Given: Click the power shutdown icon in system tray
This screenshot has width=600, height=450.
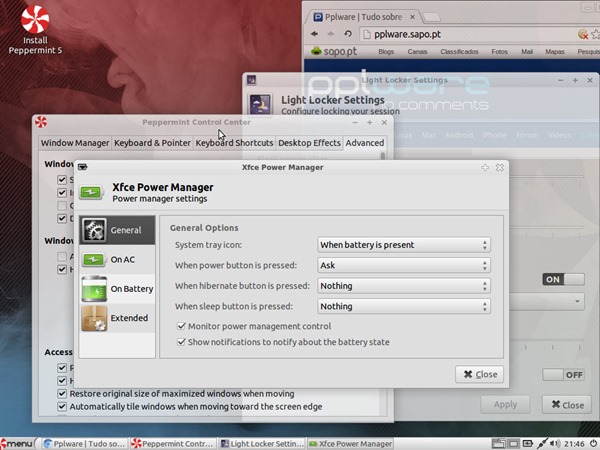Looking at the screenshot, I should (x=593, y=444).
